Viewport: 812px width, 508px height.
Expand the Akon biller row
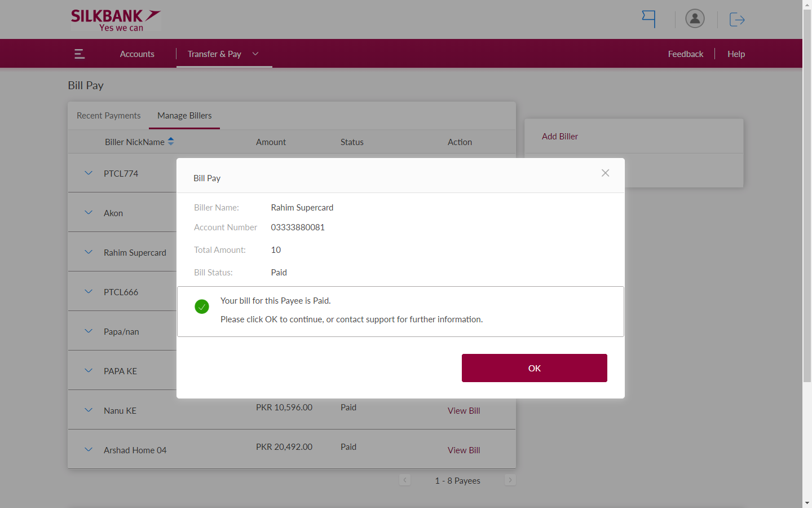pyautogui.click(x=89, y=213)
